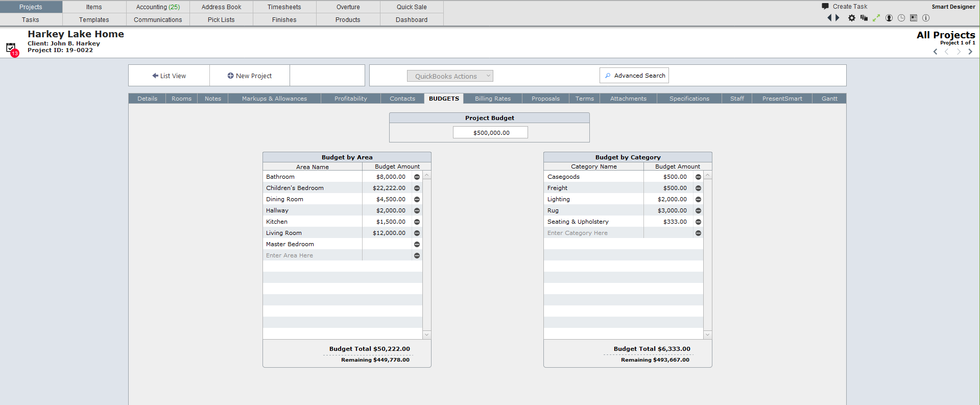980x405 pixels.
Task: Remove the Freight category budget row
Action: tap(698, 188)
